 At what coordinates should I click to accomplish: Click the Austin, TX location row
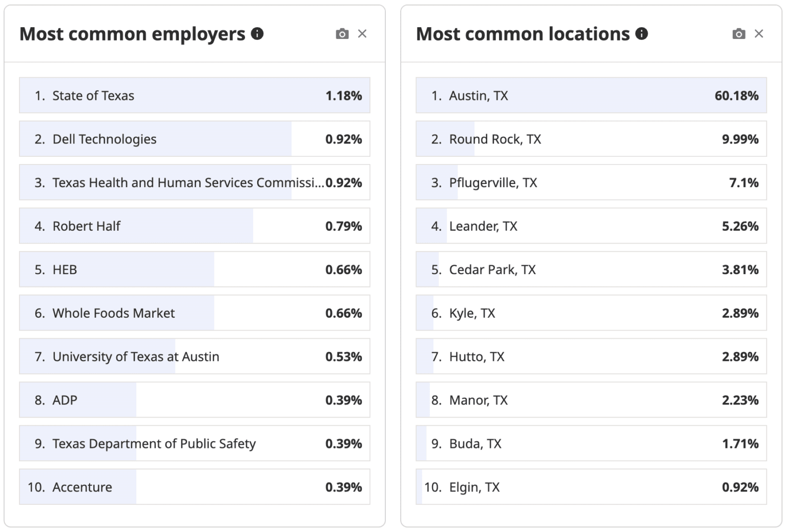pyautogui.click(x=590, y=95)
